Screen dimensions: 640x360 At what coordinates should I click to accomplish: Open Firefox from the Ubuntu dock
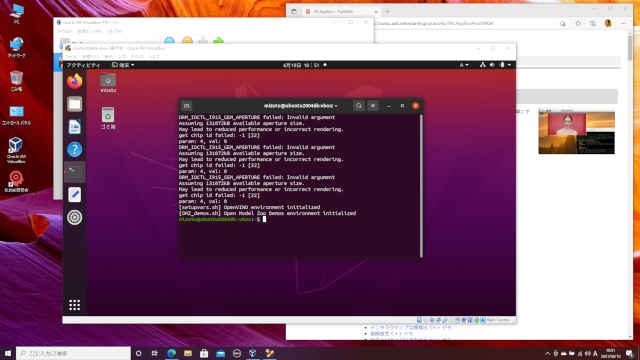[x=75, y=81]
